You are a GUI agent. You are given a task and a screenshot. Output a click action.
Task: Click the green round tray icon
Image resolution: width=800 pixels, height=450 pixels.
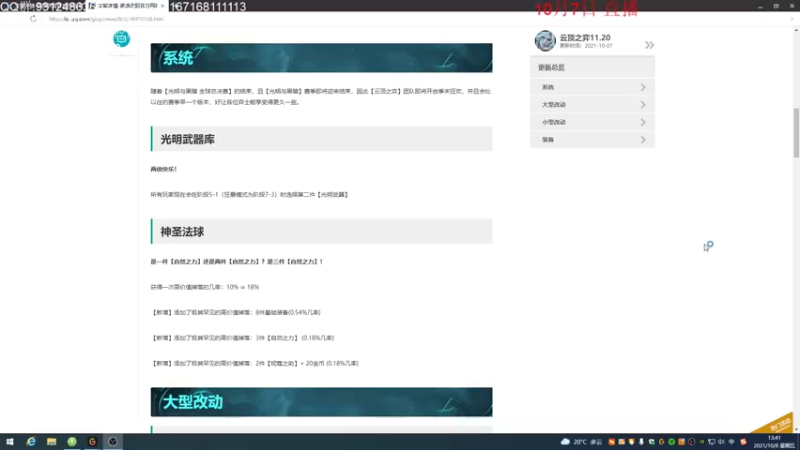[671, 442]
